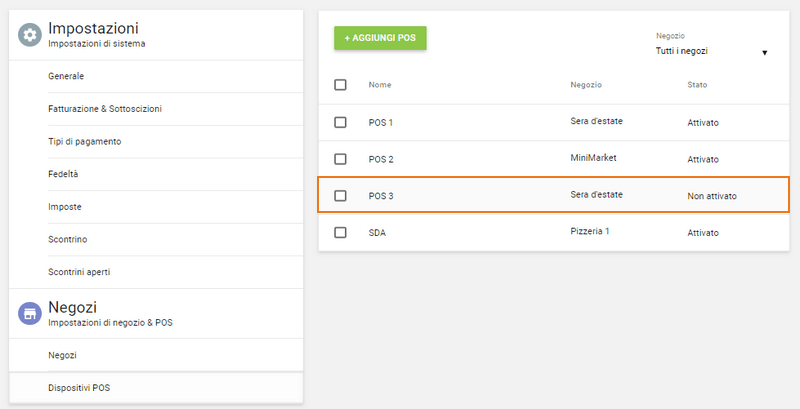This screenshot has width=800, height=409.
Task: Open the Generale settings menu item
Action: click(x=66, y=76)
